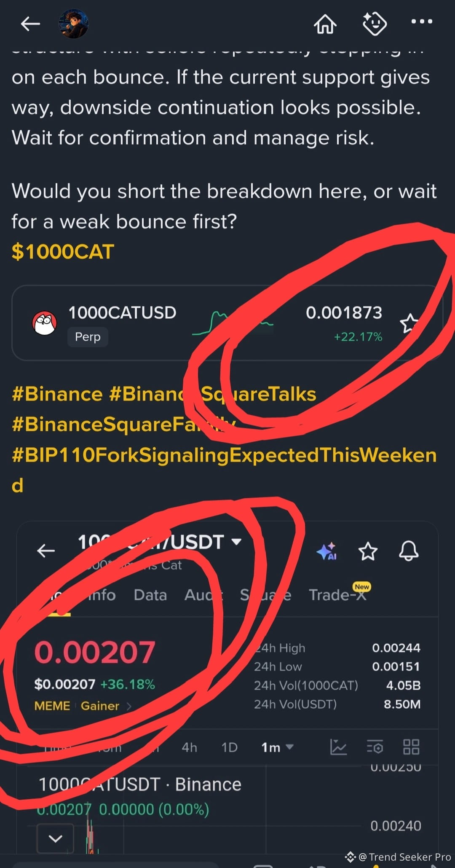This screenshot has height=868, width=455.
Task: Tap the $1000CAT cashtag link
Action: point(63,252)
